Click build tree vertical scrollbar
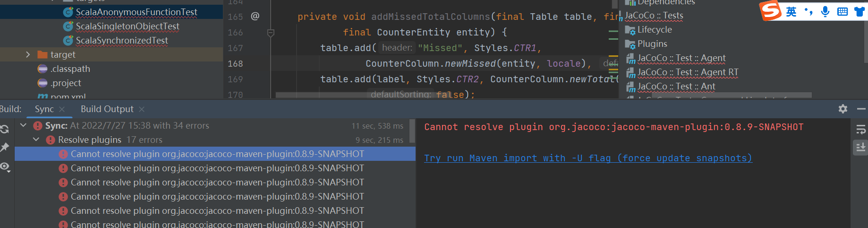Image resolution: width=868 pixels, height=228 pixels. [x=412, y=131]
